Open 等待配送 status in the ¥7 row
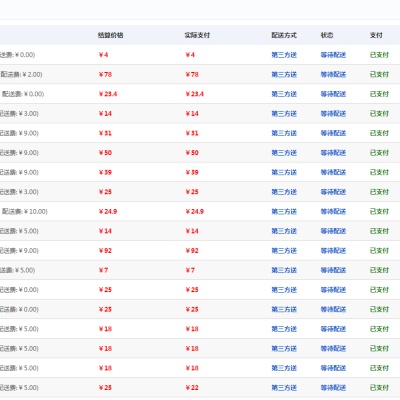This screenshot has height=400, width=400. [x=333, y=270]
